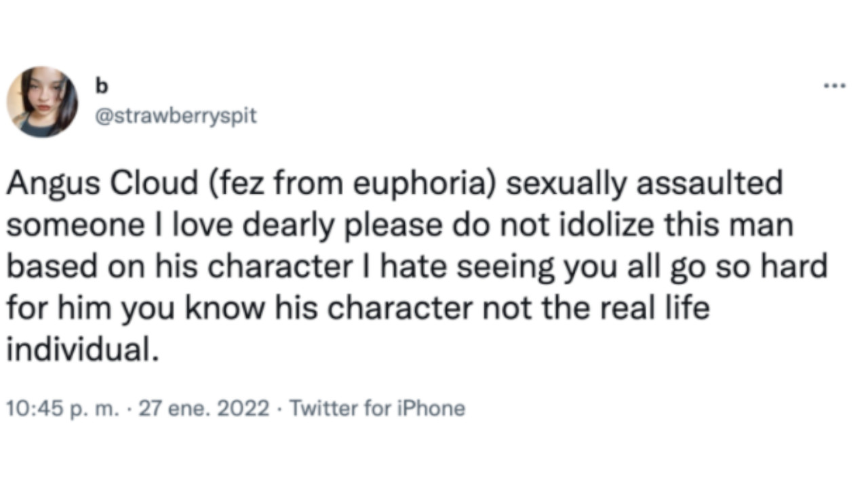Click the profile avatar of user b

pyautogui.click(x=42, y=102)
